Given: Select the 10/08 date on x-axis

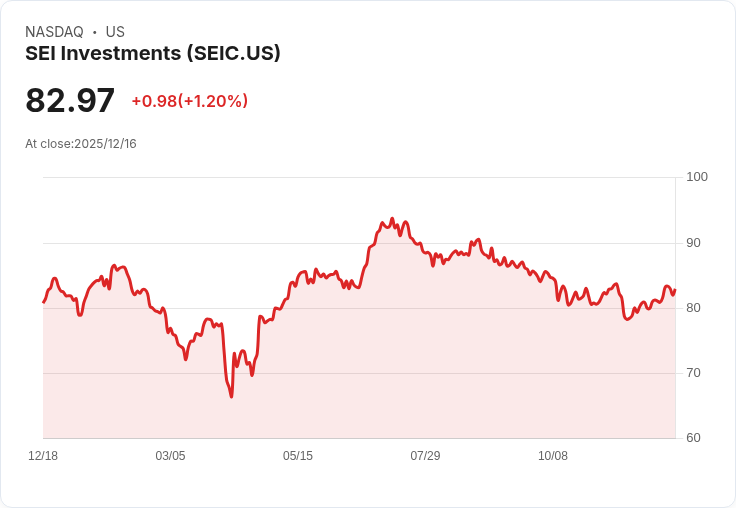Looking at the screenshot, I should click(553, 456).
